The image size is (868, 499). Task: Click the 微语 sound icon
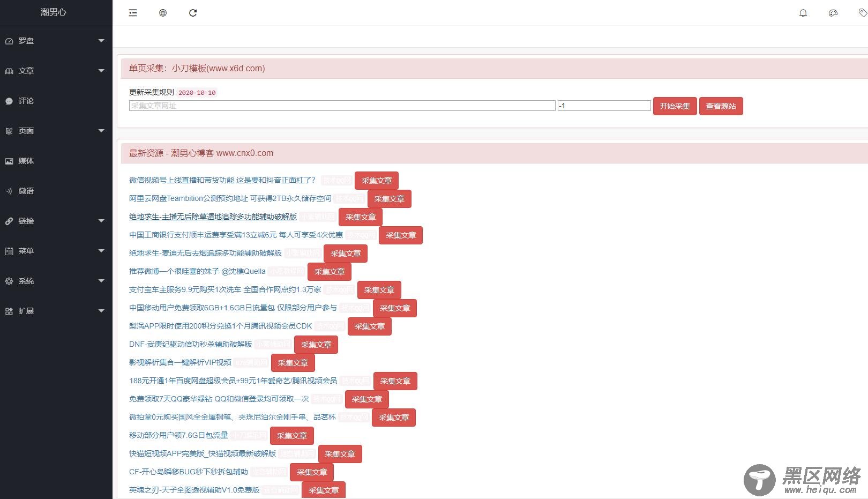pyautogui.click(x=9, y=191)
